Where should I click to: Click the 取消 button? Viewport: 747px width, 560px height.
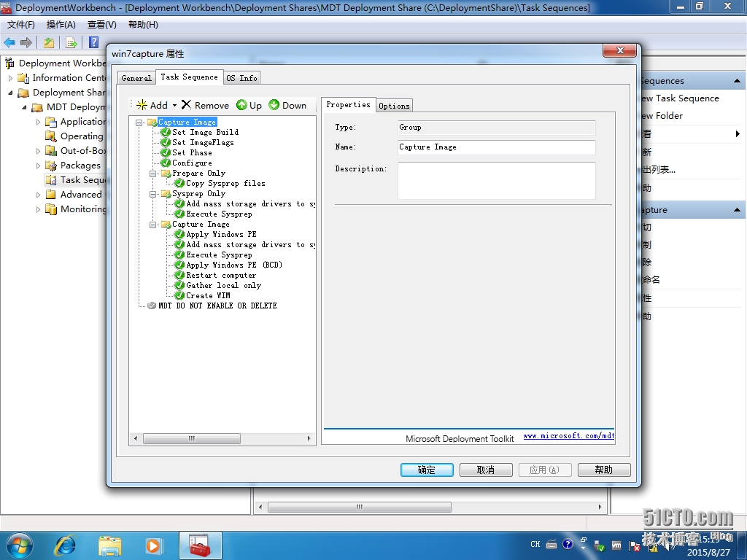486,470
